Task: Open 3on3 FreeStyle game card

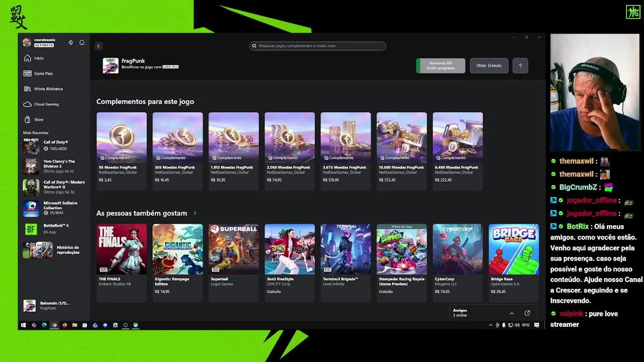Action: pyautogui.click(x=290, y=262)
